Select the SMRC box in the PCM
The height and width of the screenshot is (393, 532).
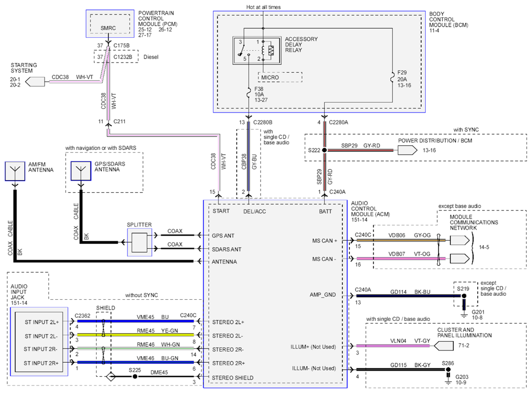point(110,24)
